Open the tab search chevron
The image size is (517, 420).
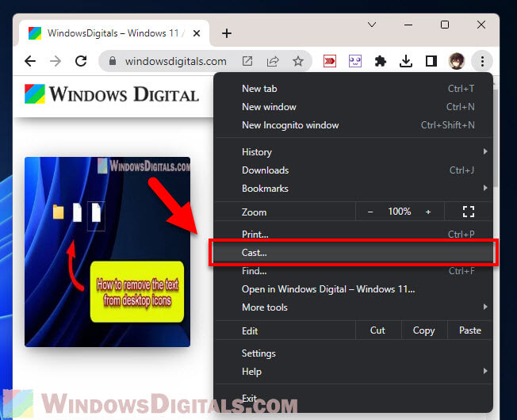point(372,25)
